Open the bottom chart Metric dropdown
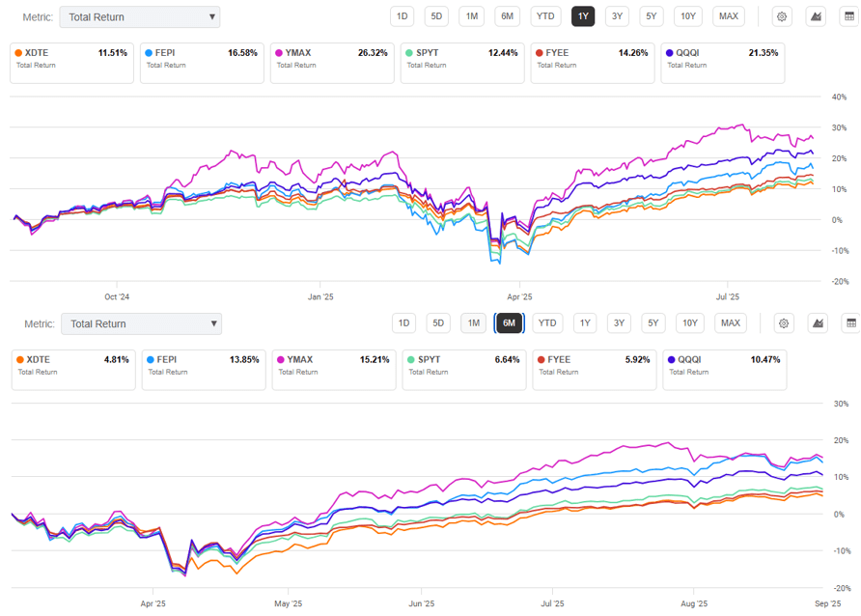Screen dimensions: 861x616 (x=141, y=323)
